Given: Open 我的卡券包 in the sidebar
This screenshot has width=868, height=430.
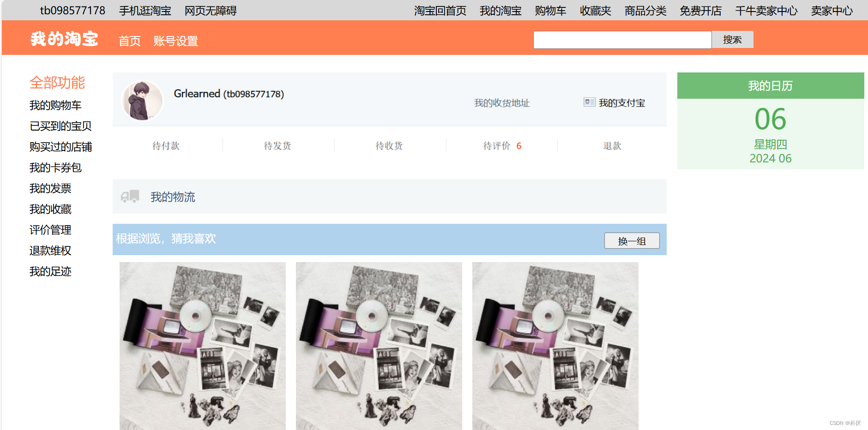Looking at the screenshot, I should click(x=55, y=167).
